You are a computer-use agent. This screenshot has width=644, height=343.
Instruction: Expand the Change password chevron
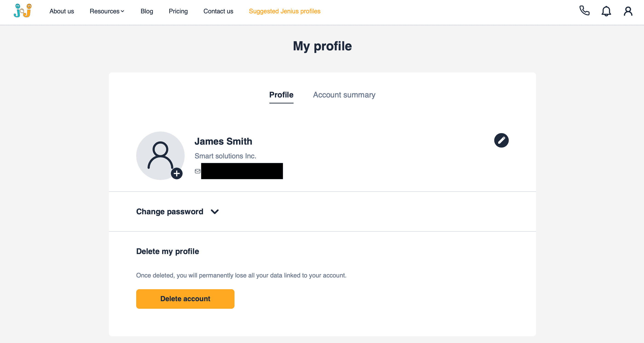point(215,212)
